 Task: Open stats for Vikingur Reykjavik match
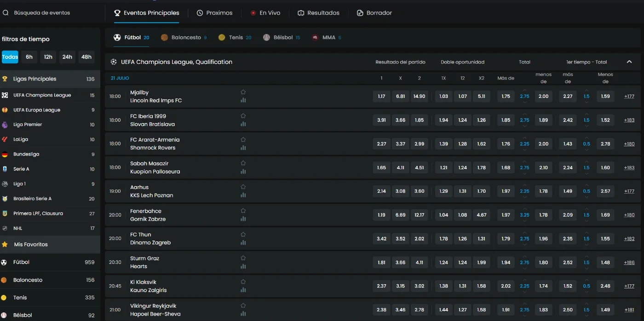pos(243,314)
